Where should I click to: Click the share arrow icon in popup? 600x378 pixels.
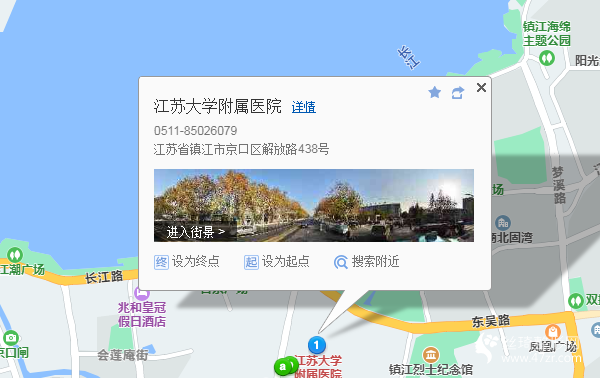pos(458,92)
